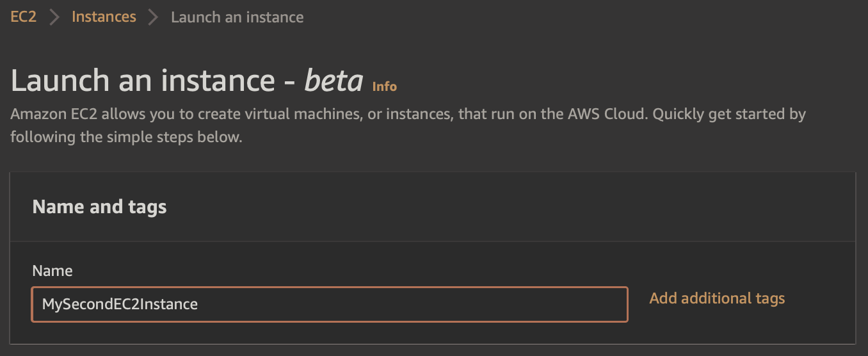Viewport: 868px width, 356px height.
Task: Click the chevron after the Instances breadcrumb
Action: coord(153,17)
